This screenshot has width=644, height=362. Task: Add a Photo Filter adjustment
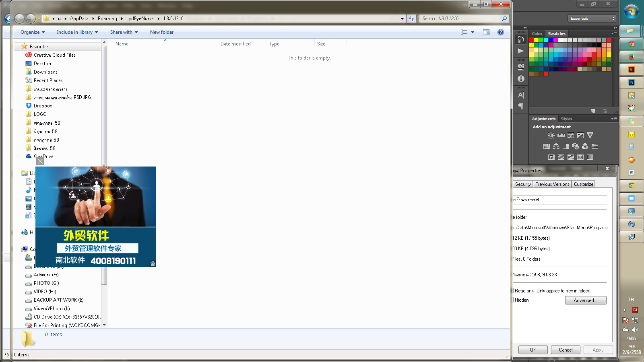tap(575, 146)
